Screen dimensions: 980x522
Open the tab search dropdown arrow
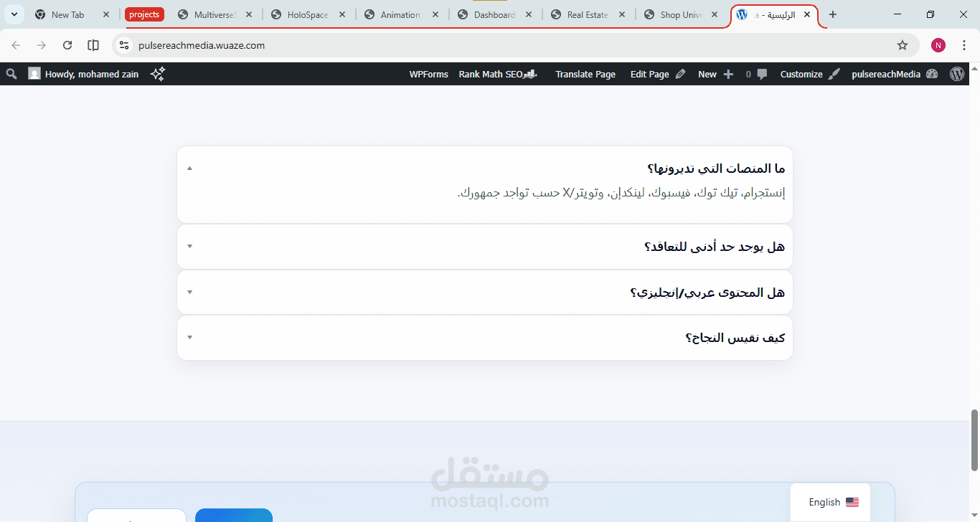point(14,14)
